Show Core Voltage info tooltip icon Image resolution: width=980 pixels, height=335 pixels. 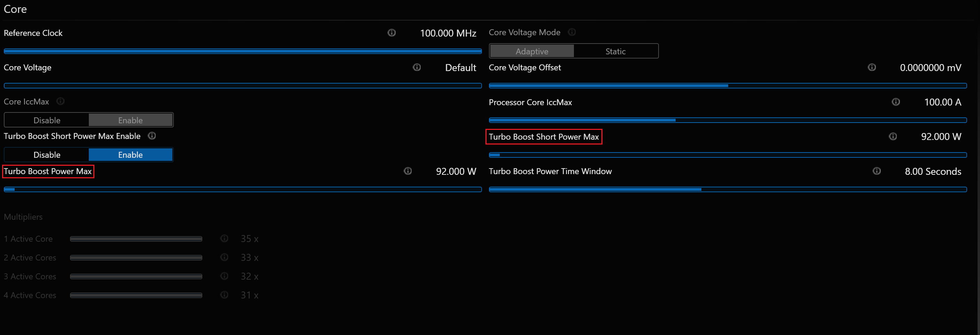tap(417, 67)
